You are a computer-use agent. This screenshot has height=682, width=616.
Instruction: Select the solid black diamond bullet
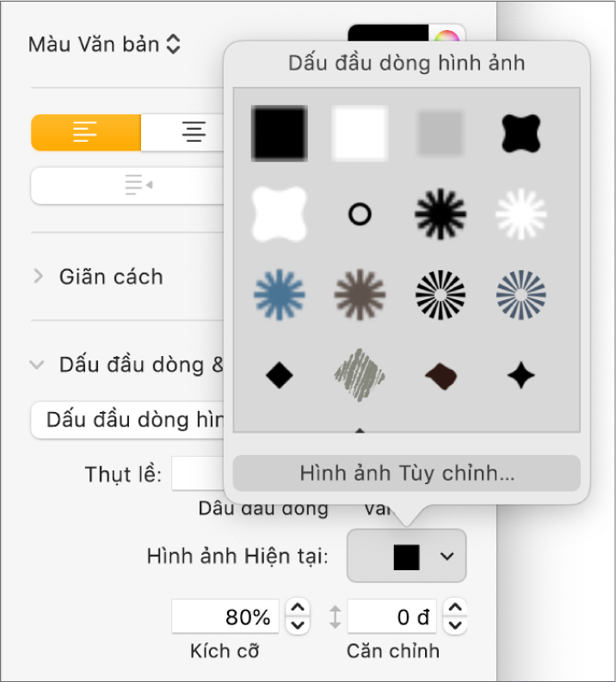point(279,376)
